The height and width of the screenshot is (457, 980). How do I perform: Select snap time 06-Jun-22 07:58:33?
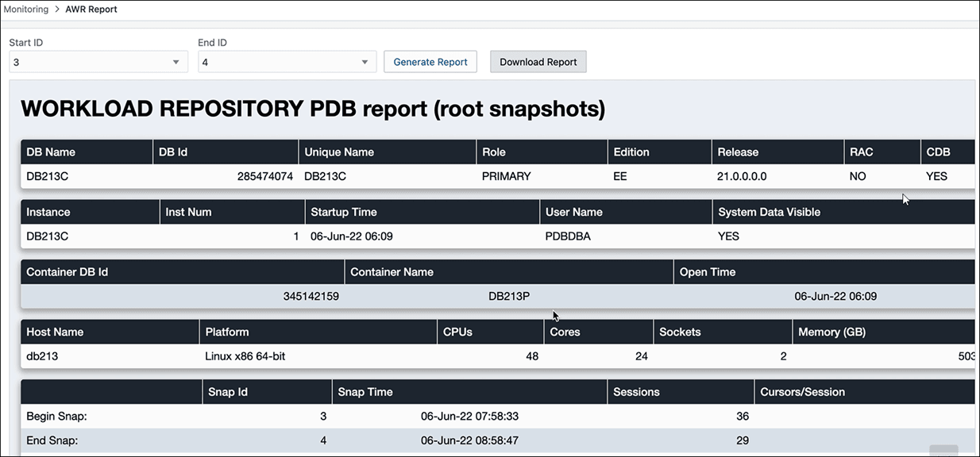pyautogui.click(x=470, y=416)
